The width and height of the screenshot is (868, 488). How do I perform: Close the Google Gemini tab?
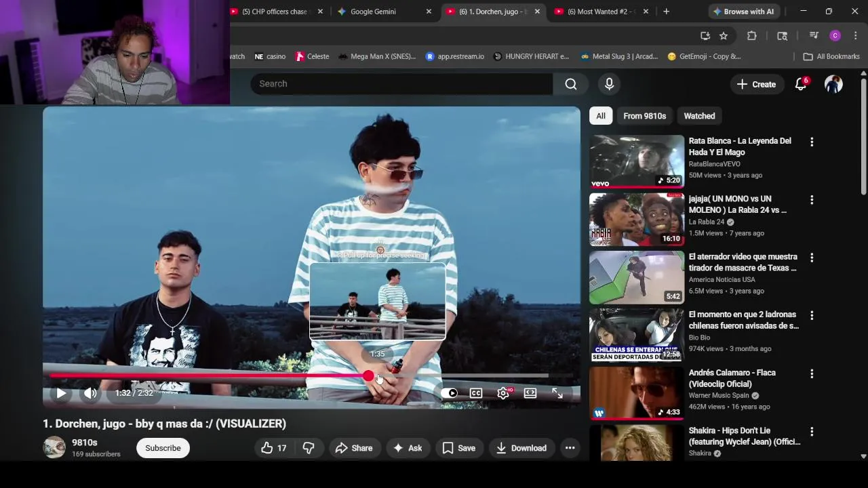(429, 12)
